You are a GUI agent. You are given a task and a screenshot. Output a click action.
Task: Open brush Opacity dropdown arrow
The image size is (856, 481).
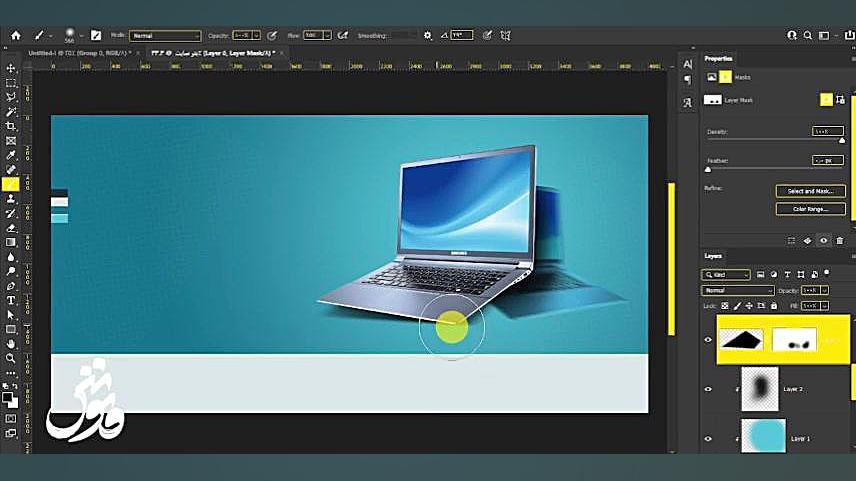pyautogui.click(x=256, y=35)
